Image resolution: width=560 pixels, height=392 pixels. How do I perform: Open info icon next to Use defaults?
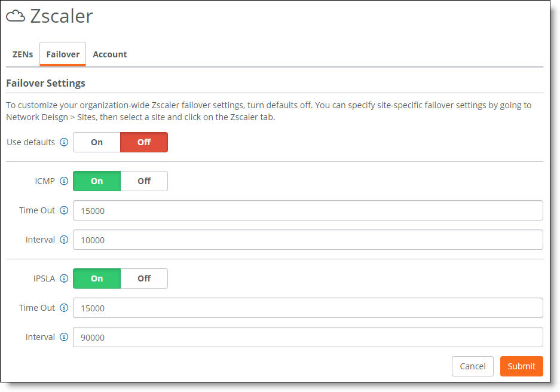(64, 142)
